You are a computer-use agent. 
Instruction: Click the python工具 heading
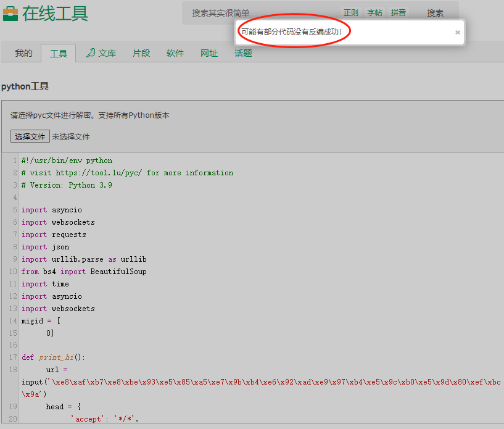point(25,86)
